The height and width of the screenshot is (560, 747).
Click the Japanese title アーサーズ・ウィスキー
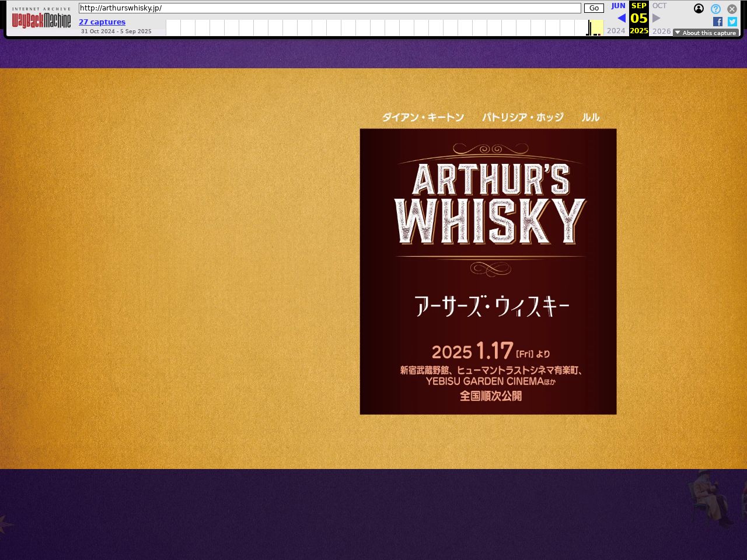tap(491, 306)
